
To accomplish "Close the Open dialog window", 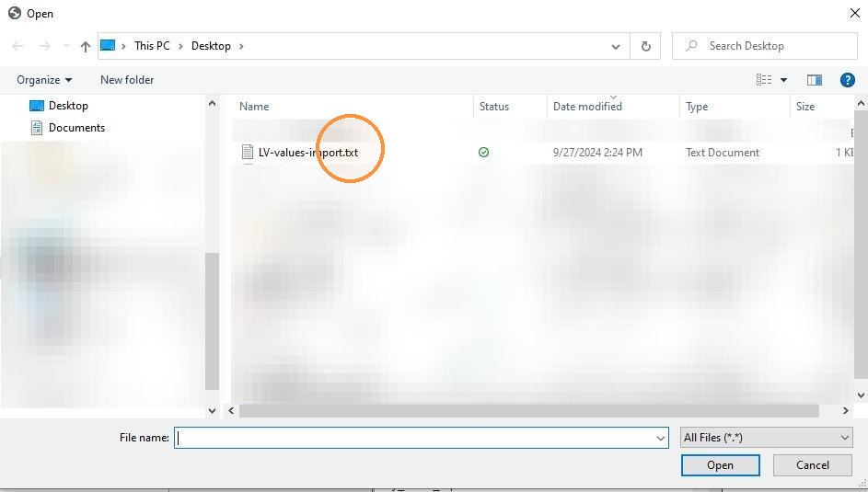I will (x=855, y=13).
